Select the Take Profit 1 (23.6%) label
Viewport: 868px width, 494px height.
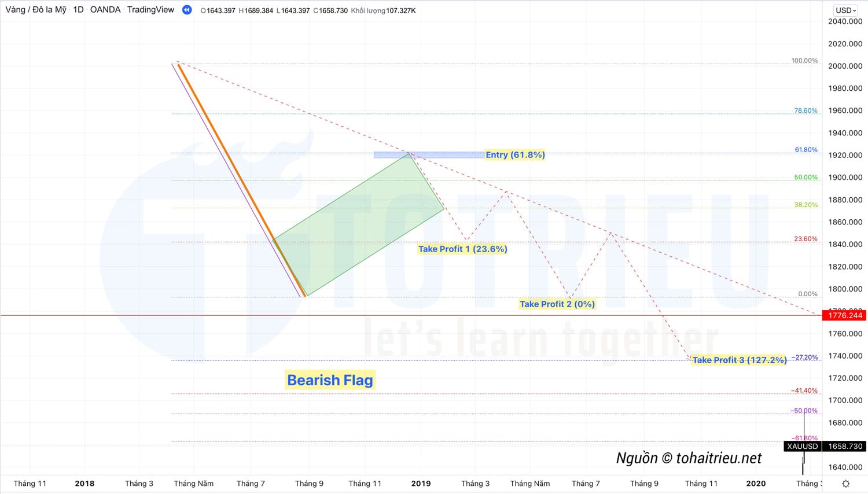click(x=462, y=249)
